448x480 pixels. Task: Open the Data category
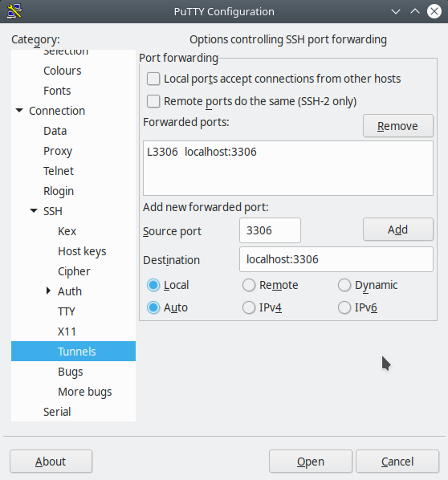[x=55, y=131]
